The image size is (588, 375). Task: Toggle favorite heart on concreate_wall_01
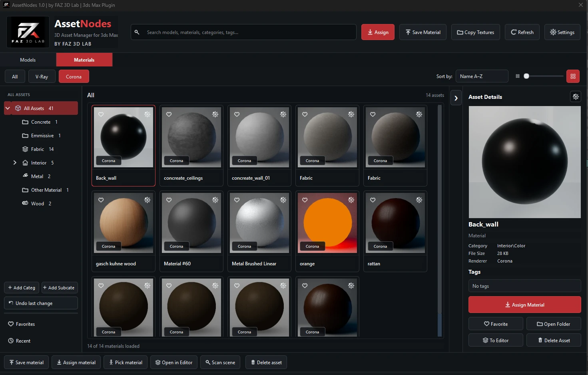click(237, 114)
